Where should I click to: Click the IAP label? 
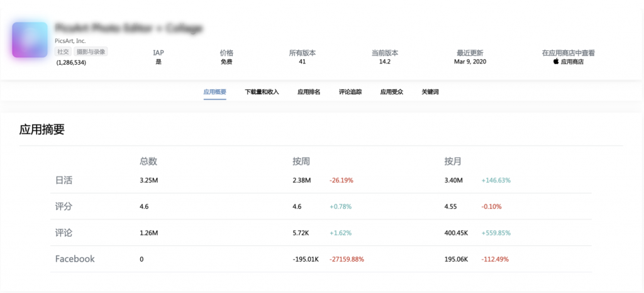click(158, 53)
